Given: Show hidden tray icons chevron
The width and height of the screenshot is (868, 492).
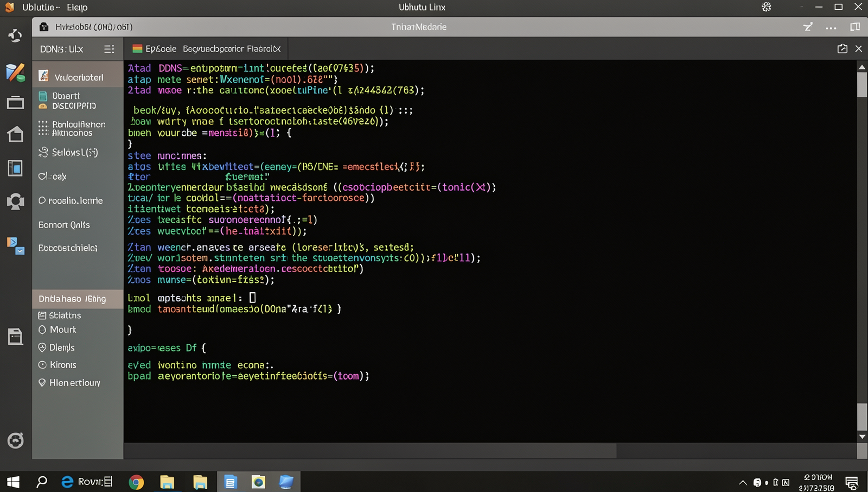Looking at the screenshot, I should tap(743, 482).
